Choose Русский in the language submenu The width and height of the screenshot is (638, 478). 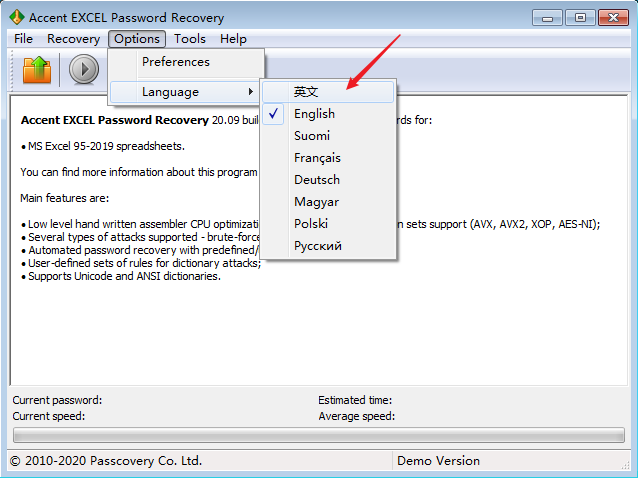pyautogui.click(x=317, y=246)
